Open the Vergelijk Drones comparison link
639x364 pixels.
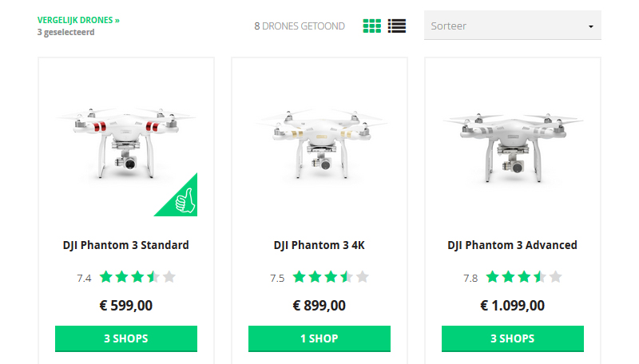pos(78,20)
